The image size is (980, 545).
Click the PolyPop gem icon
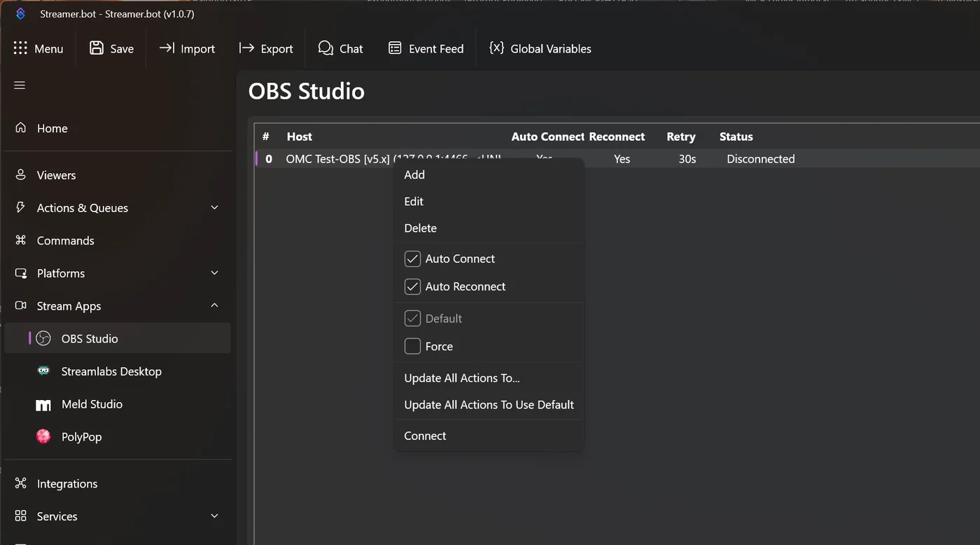43,436
